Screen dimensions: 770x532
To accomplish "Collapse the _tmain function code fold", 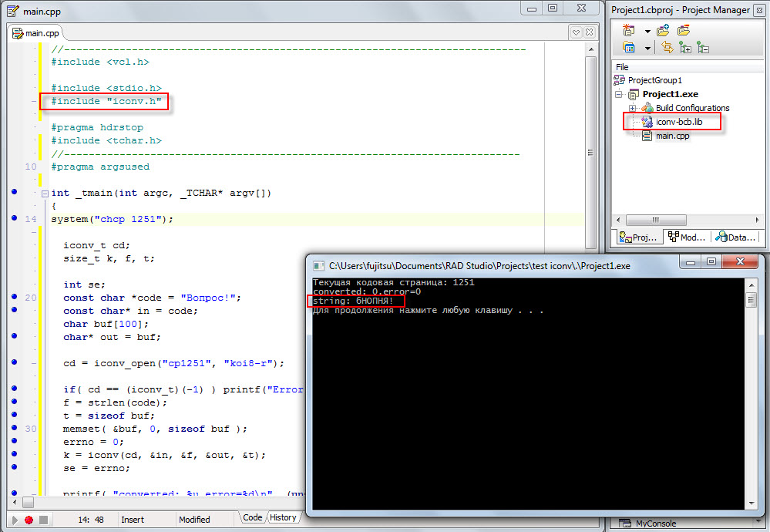I will tap(44, 194).
